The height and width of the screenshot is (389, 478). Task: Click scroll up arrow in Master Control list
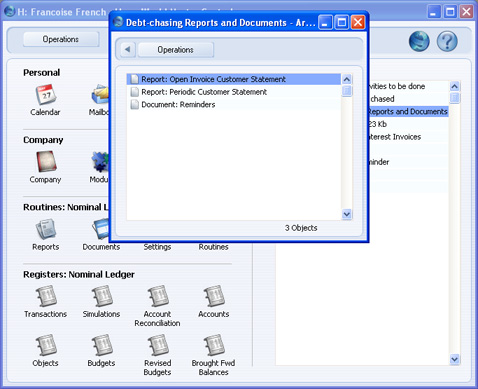click(x=455, y=86)
